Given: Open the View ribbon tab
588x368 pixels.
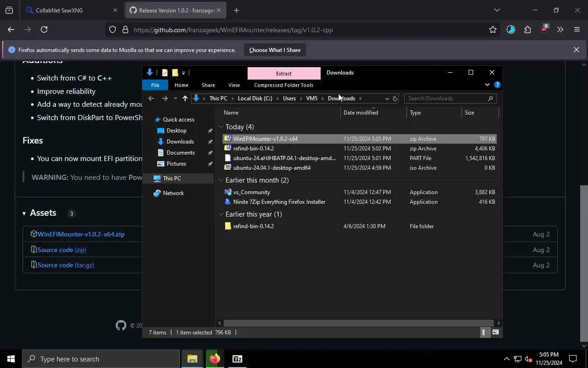Looking at the screenshot, I should click(234, 85).
